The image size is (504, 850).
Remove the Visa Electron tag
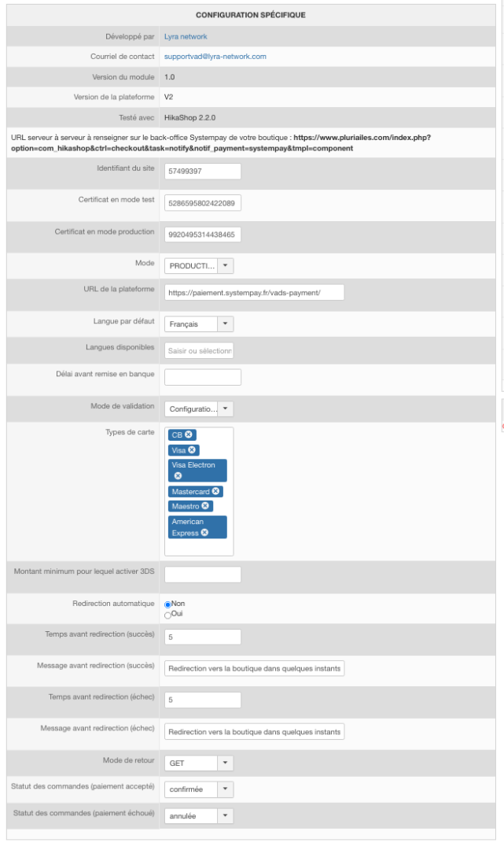(178, 475)
